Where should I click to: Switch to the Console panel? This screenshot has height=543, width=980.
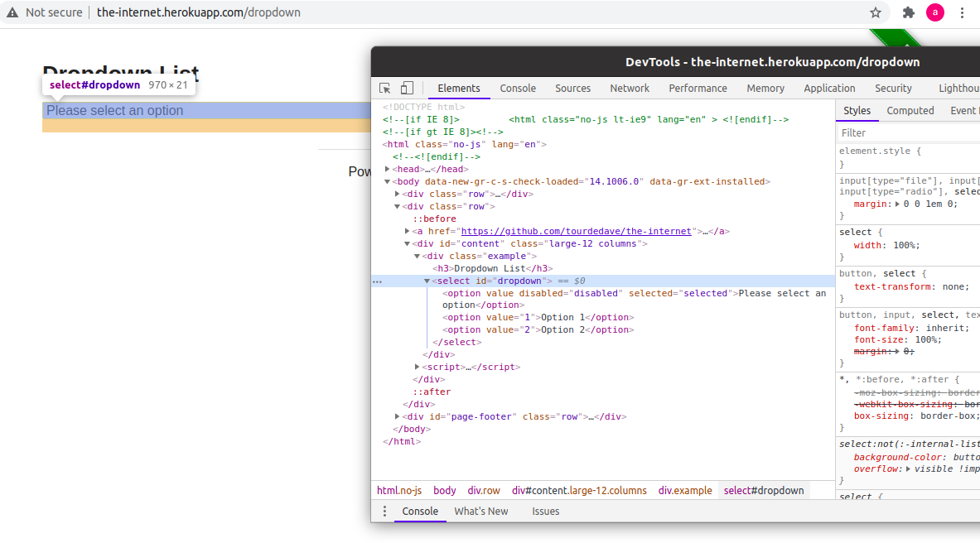(517, 88)
